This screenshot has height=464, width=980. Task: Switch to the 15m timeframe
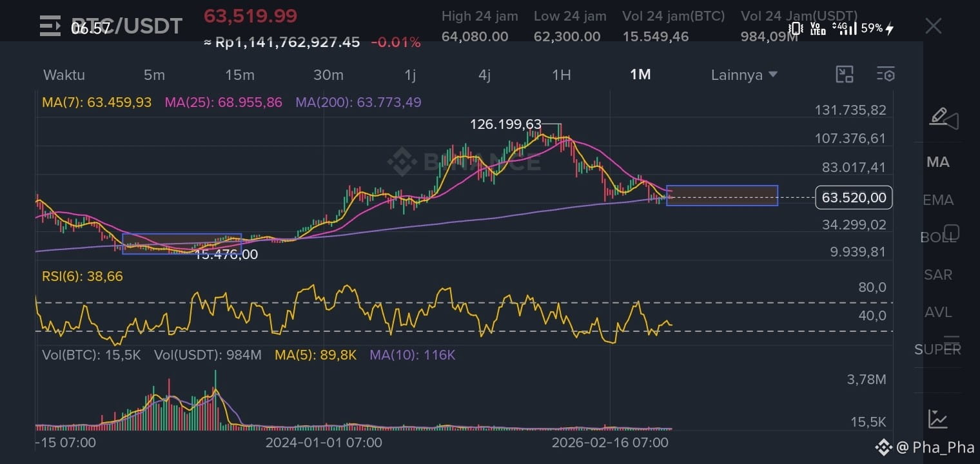click(240, 75)
